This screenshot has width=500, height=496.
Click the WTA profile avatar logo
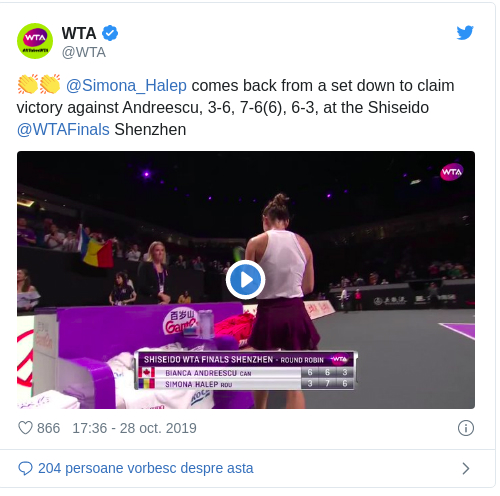(x=35, y=41)
